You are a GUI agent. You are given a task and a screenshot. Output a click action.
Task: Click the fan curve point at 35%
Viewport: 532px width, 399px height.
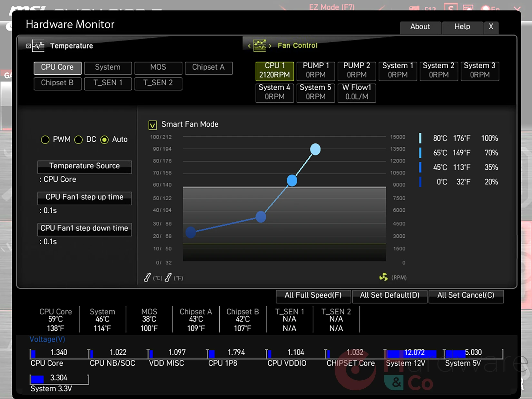261,217
